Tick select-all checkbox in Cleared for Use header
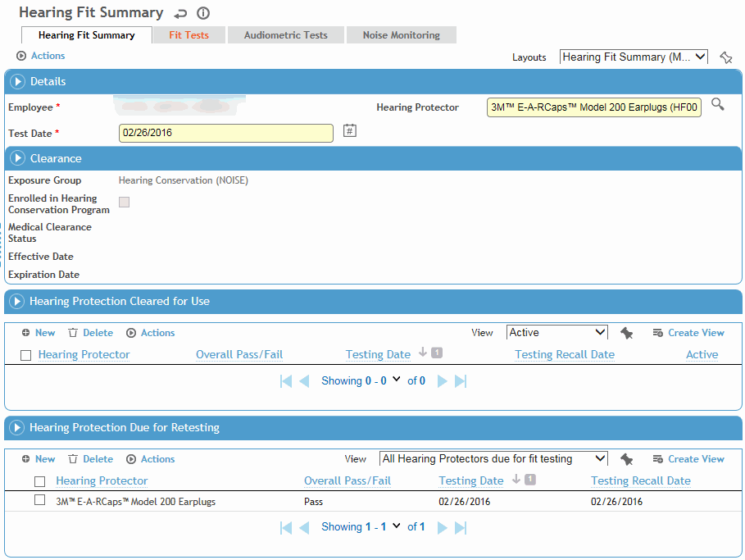The image size is (745, 560). tap(26, 355)
